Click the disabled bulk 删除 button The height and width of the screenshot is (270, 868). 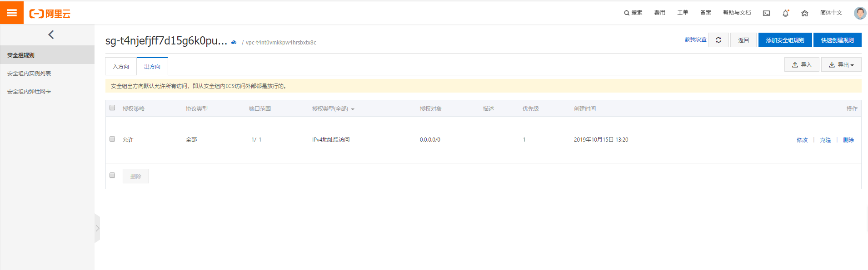(x=136, y=176)
